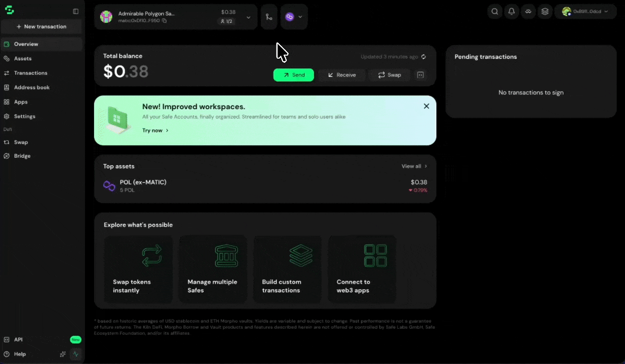Click the No transactions to sign message

coord(531,93)
